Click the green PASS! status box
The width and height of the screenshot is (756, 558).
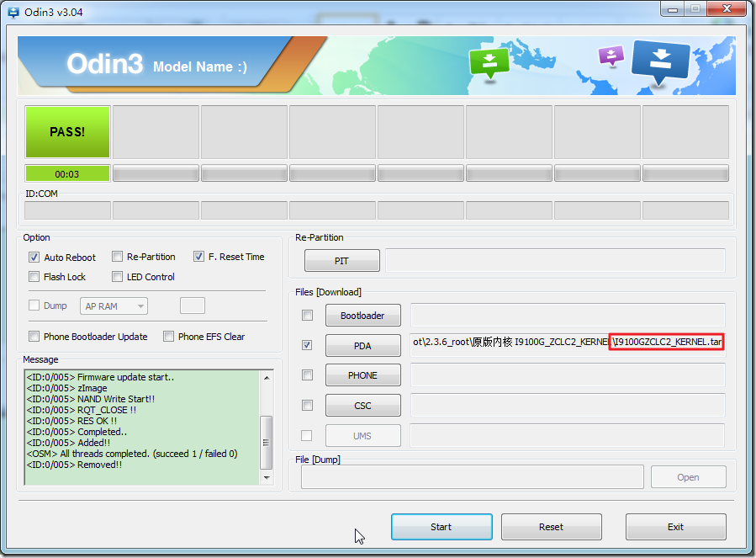pos(67,132)
